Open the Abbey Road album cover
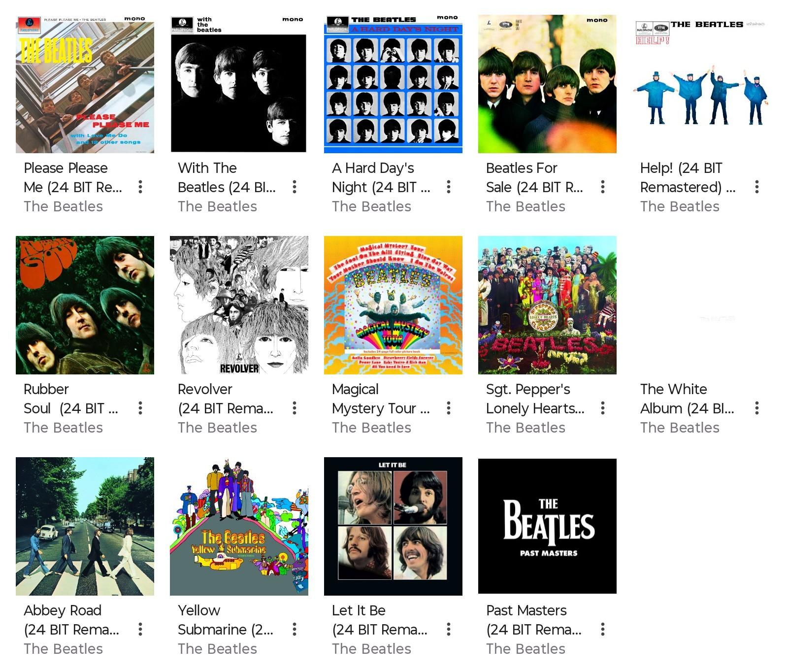This screenshot has width=788, height=672. [85, 526]
